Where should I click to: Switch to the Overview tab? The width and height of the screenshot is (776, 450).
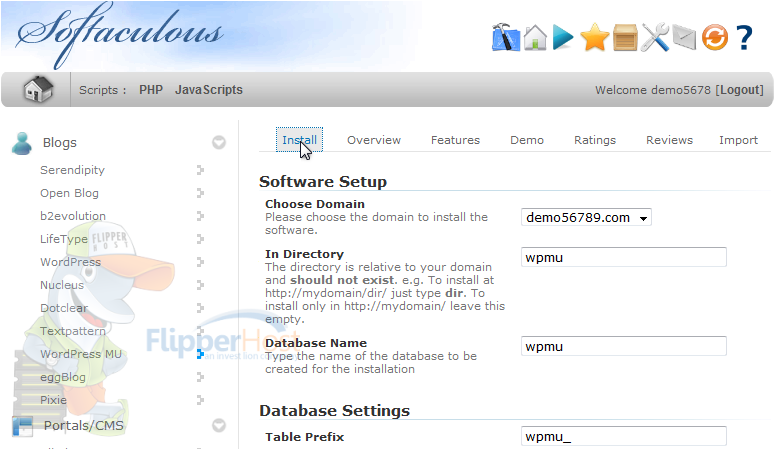click(x=374, y=140)
